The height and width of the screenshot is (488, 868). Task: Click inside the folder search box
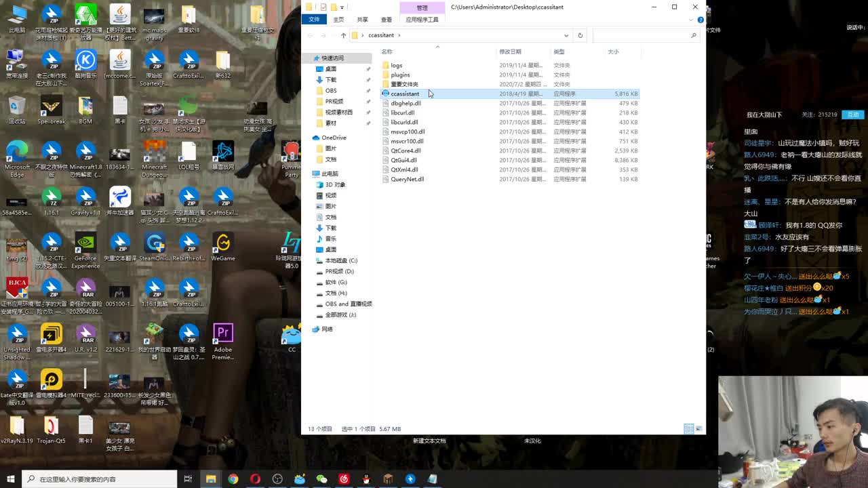click(x=644, y=35)
